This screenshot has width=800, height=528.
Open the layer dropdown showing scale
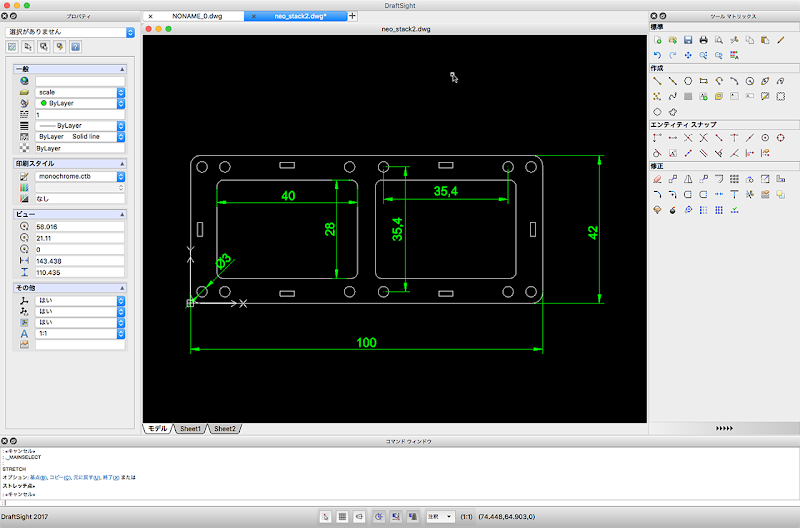[80, 92]
